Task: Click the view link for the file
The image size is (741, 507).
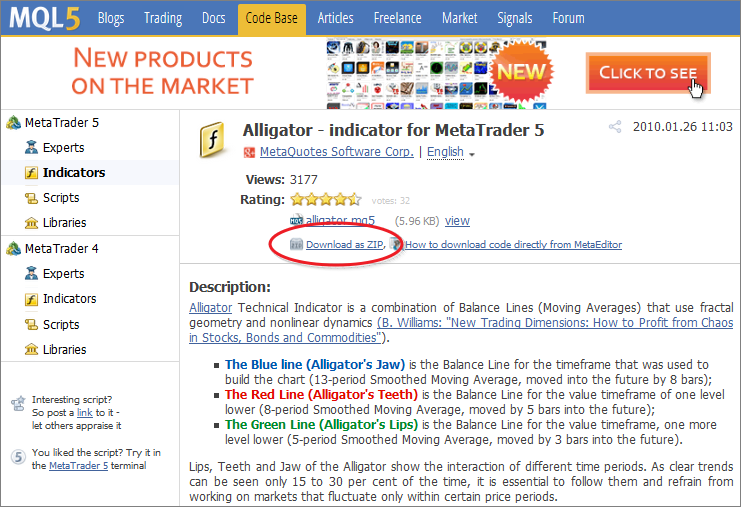Action: click(457, 221)
